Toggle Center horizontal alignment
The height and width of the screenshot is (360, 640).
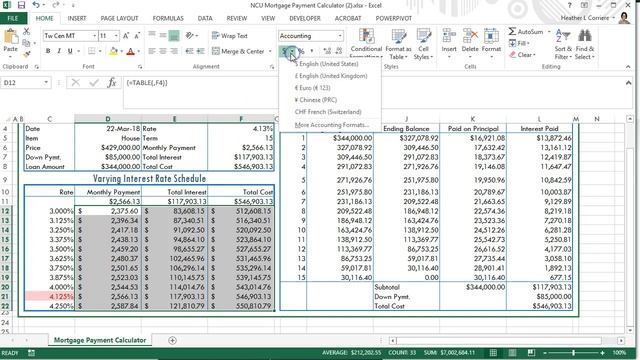163,51
